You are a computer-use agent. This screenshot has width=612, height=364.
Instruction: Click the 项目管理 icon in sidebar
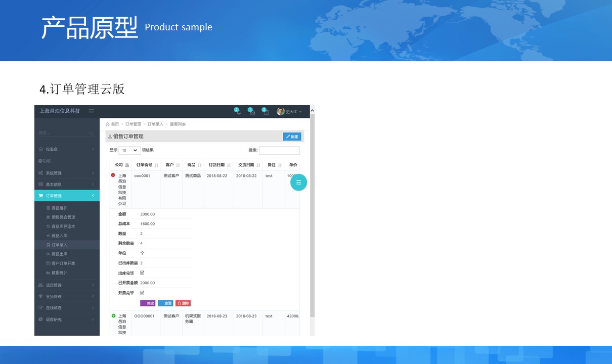[x=41, y=285]
